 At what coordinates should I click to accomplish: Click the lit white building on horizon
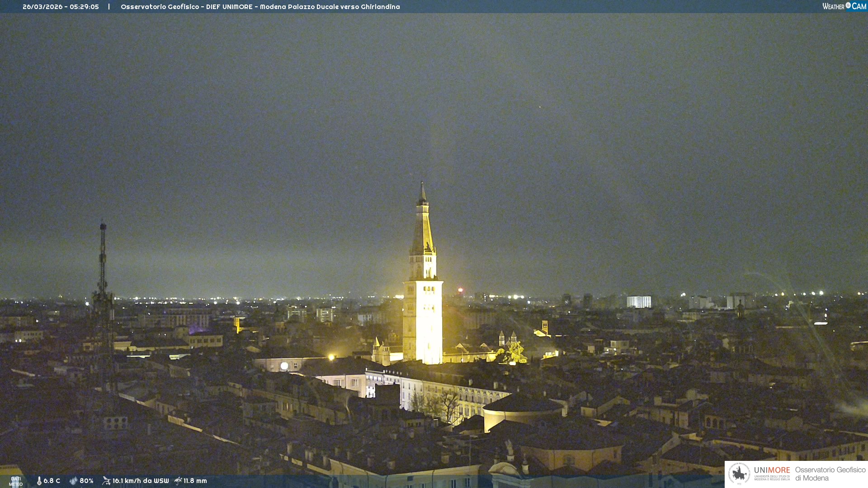coord(638,302)
